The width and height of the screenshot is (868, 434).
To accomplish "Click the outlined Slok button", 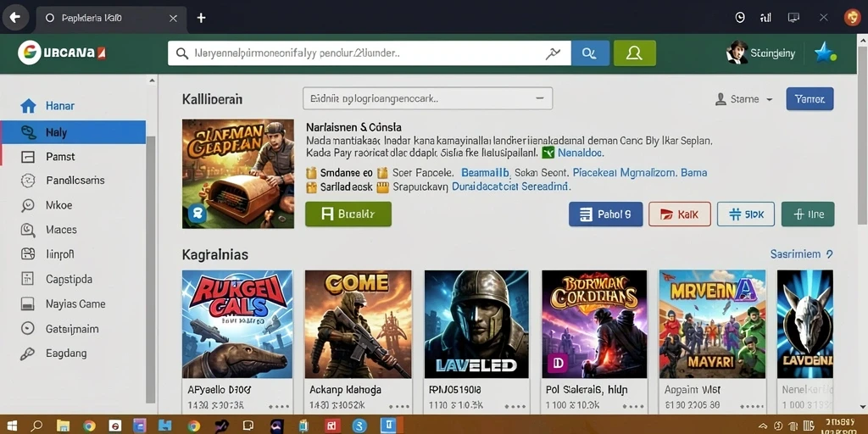I will 746,214.
